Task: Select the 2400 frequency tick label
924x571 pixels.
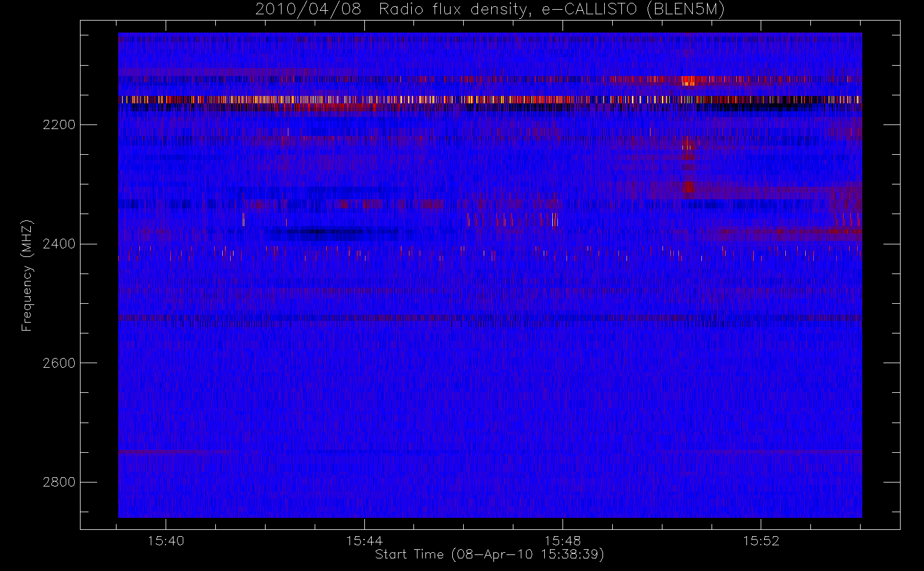Action: click(x=59, y=244)
